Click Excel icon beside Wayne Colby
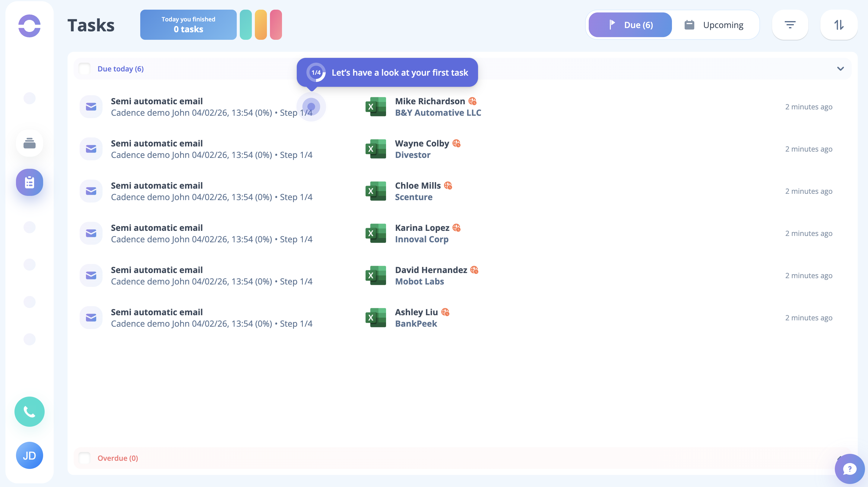The width and height of the screenshot is (868, 487). pos(375,149)
